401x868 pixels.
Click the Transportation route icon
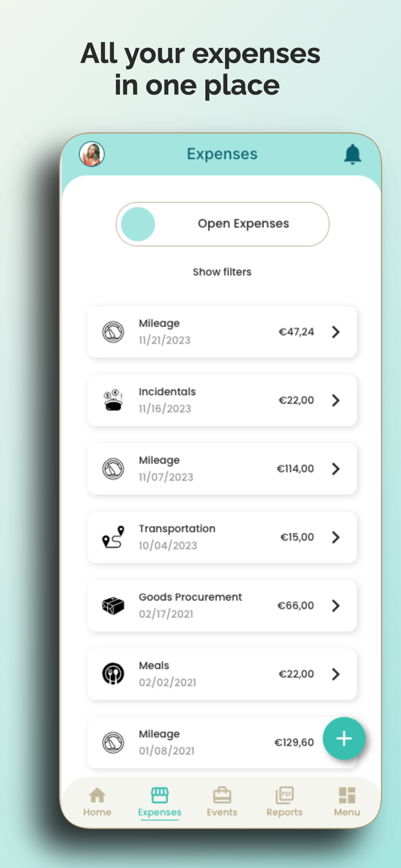coord(113,537)
